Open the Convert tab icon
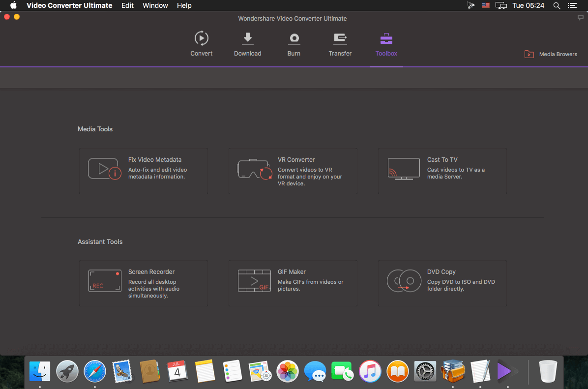Viewport: 588px width, 389px height. 201,38
